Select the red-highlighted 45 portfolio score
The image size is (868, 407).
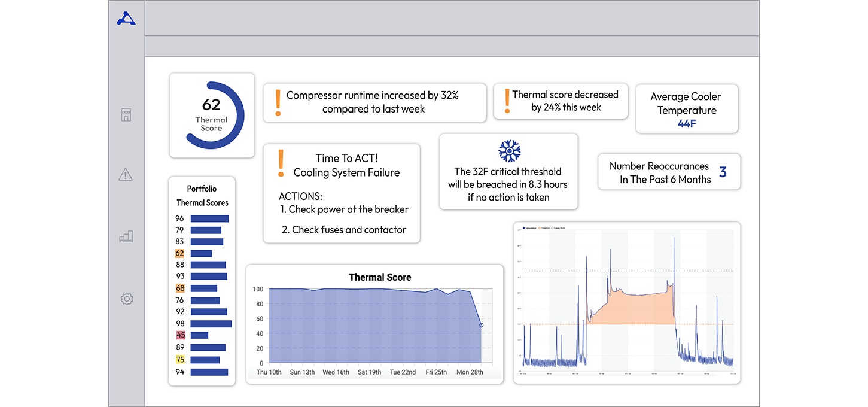pyautogui.click(x=181, y=335)
